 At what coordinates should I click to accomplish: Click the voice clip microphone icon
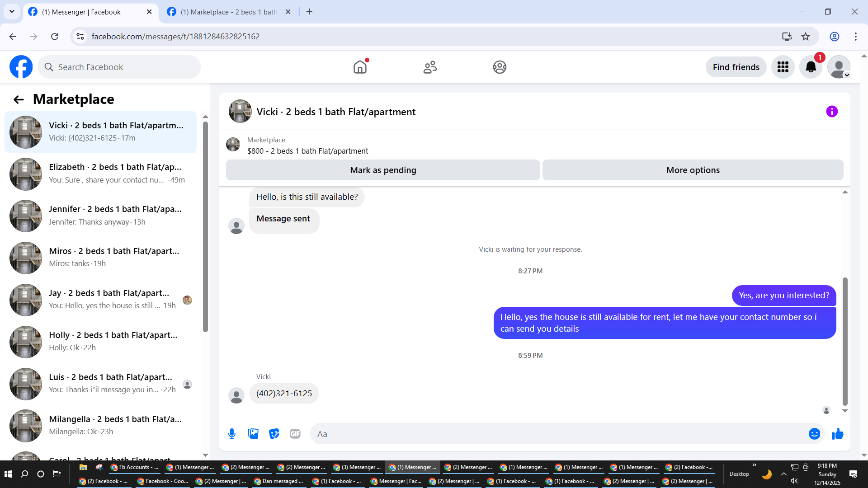coord(232,434)
